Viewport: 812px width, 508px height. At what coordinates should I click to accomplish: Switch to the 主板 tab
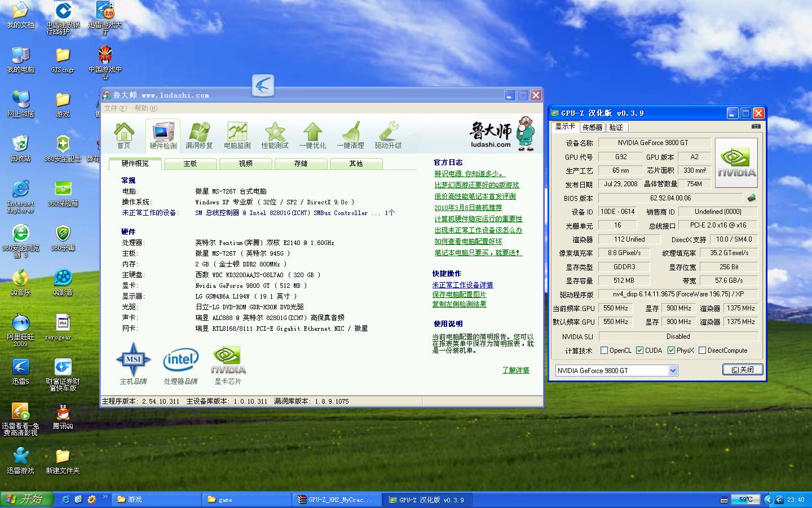[x=190, y=164]
